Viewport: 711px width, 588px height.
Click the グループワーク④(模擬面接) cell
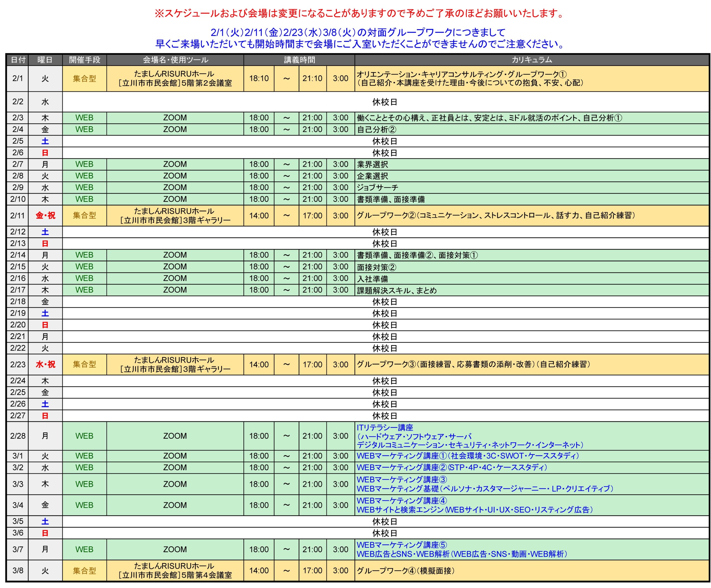[532, 571]
